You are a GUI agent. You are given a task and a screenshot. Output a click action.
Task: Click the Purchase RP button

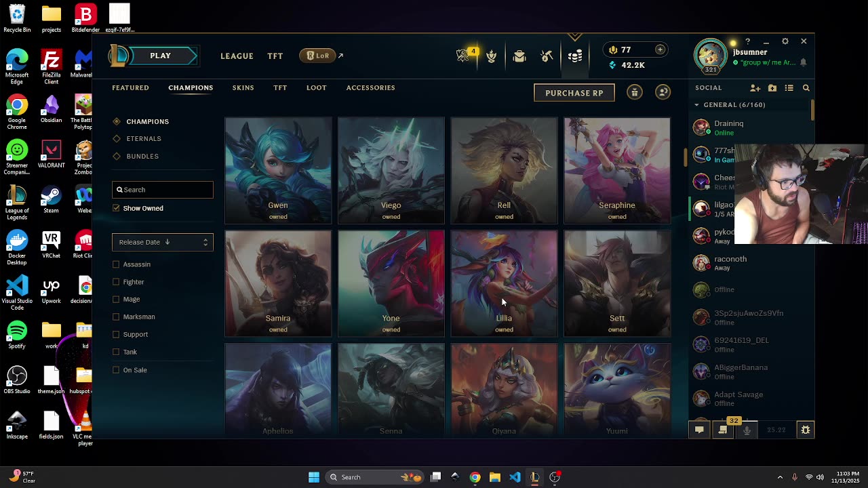click(x=574, y=93)
